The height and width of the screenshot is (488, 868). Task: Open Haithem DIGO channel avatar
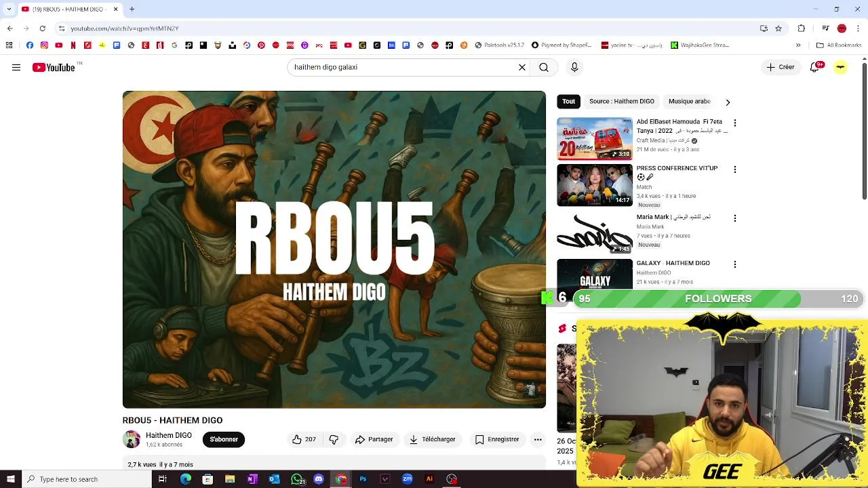(132, 439)
